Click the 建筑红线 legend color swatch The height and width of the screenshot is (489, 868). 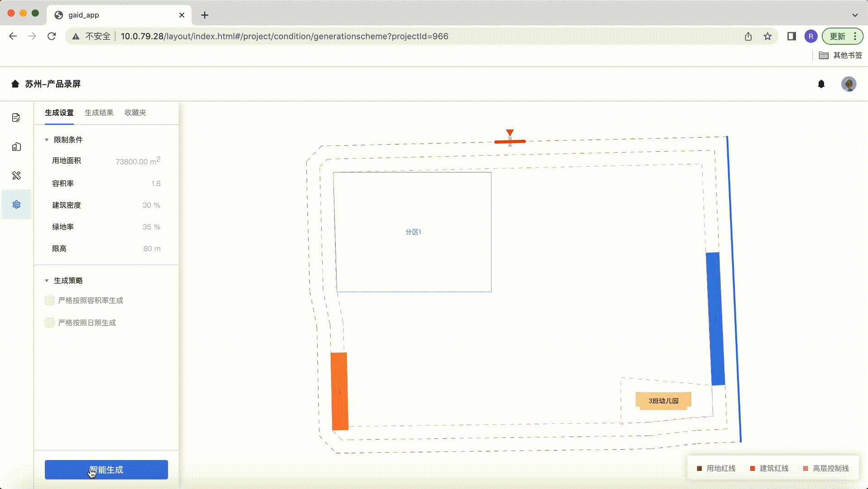752,469
